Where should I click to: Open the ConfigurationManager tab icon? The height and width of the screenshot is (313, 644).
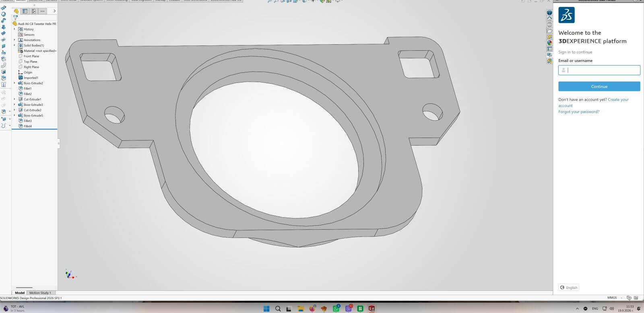(x=34, y=11)
